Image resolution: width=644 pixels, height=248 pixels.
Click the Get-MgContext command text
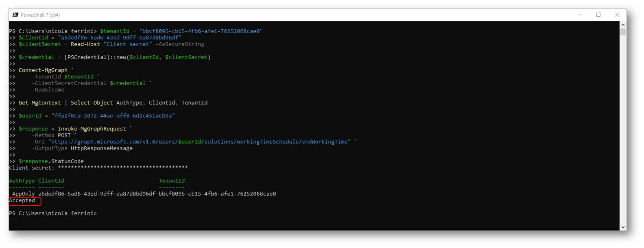(x=40, y=103)
